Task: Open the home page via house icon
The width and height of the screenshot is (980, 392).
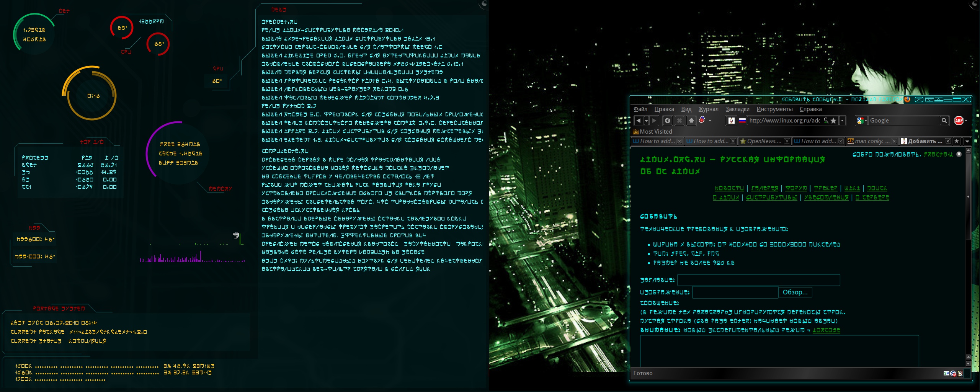Action: [691, 121]
